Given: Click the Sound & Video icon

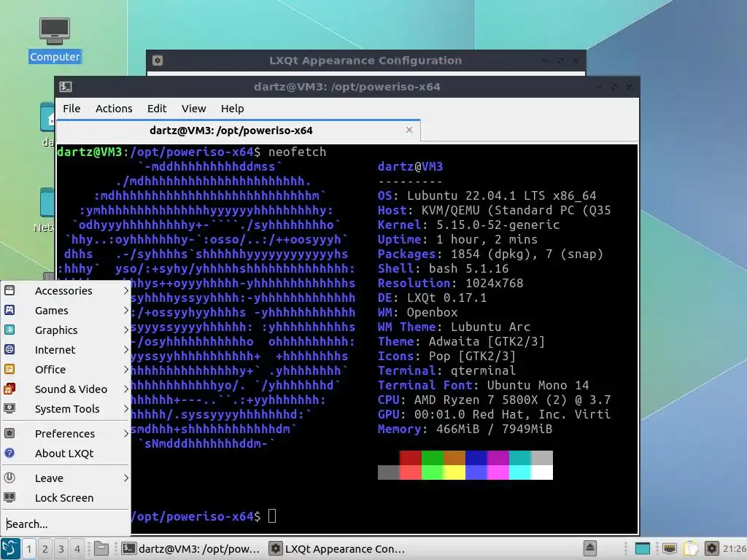Looking at the screenshot, I should (9, 389).
